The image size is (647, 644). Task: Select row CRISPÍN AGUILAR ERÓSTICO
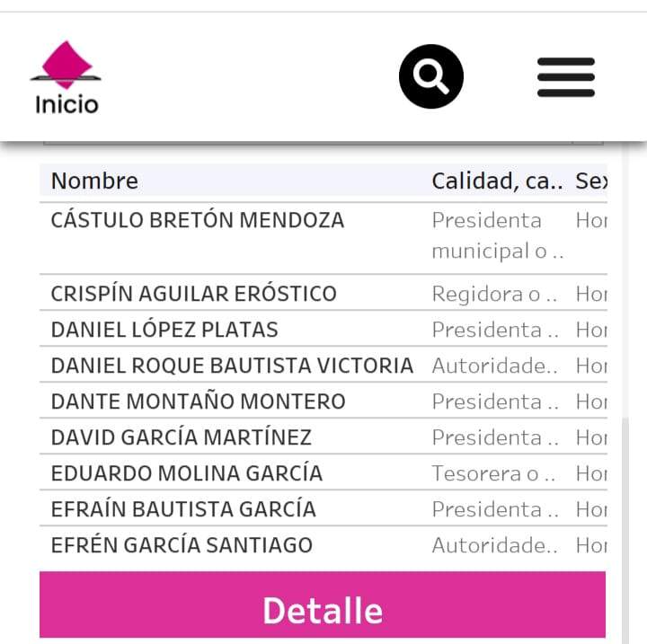(194, 294)
